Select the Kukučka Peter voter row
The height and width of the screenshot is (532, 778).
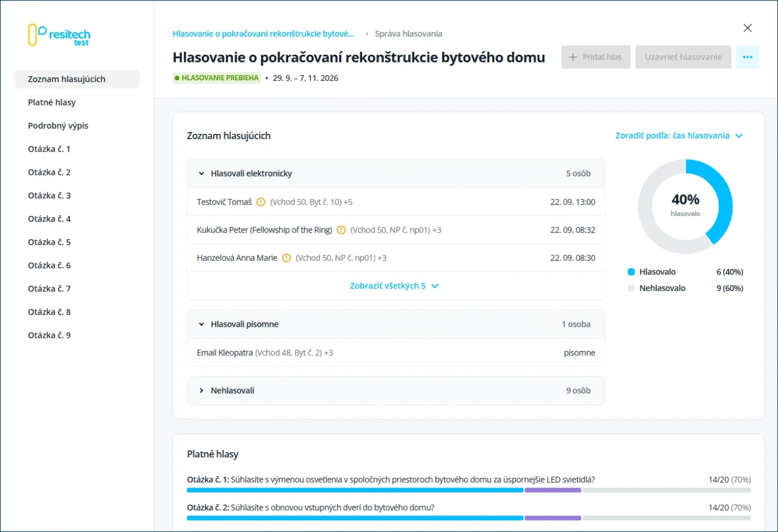(396, 230)
